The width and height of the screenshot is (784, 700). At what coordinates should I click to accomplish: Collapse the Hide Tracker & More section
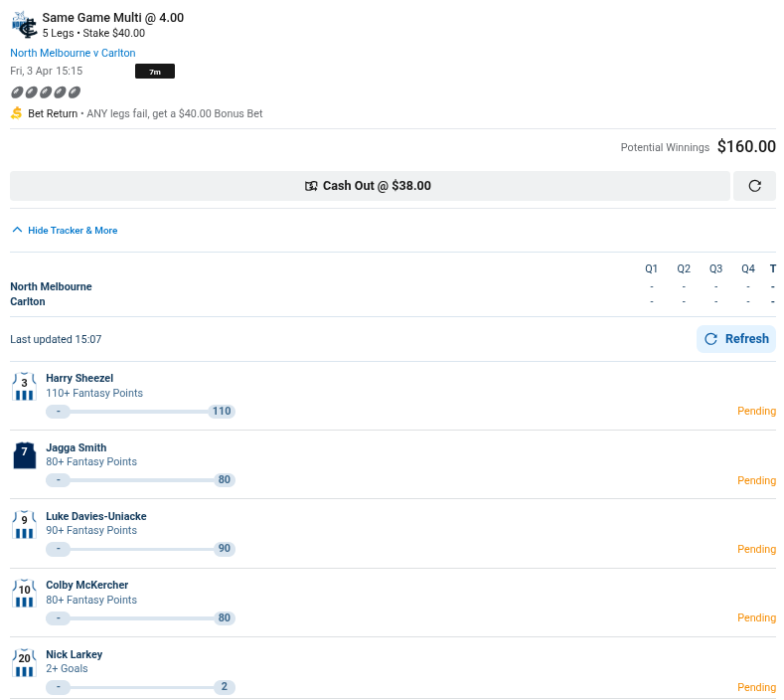[65, 231]
